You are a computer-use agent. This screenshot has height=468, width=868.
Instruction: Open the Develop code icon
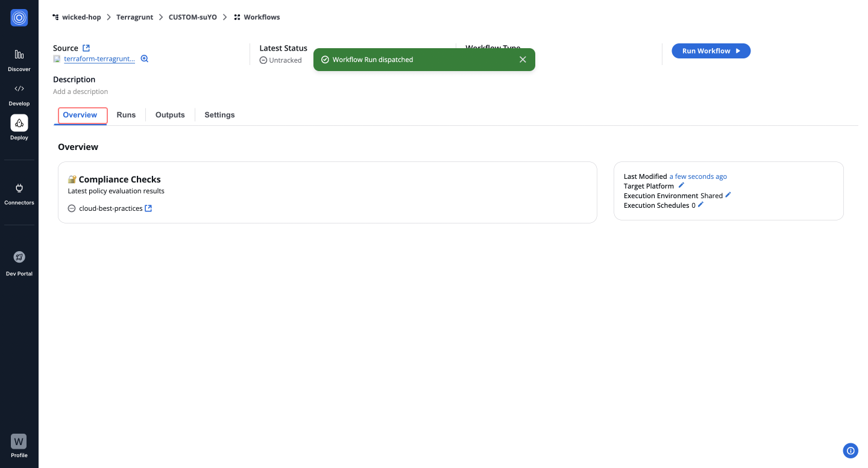click(x=19, y=89)
